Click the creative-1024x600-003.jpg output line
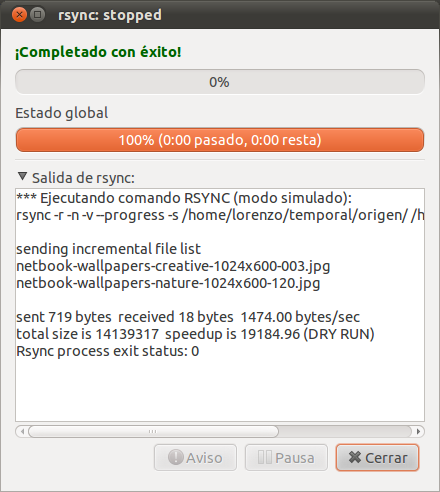Screen dimensions: 440x492 pyautogui.click(x=173, y=266)
